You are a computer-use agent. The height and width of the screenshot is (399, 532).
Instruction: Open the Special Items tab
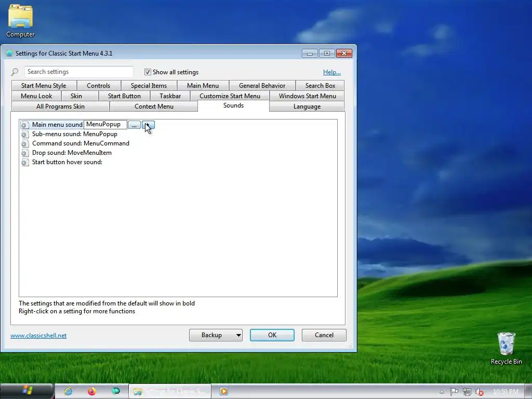click(x=149, y=86)
